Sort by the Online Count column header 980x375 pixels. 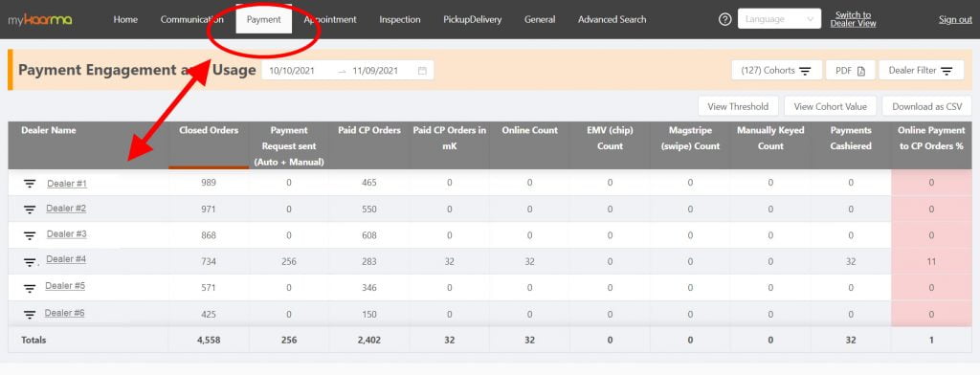[530, 145]
